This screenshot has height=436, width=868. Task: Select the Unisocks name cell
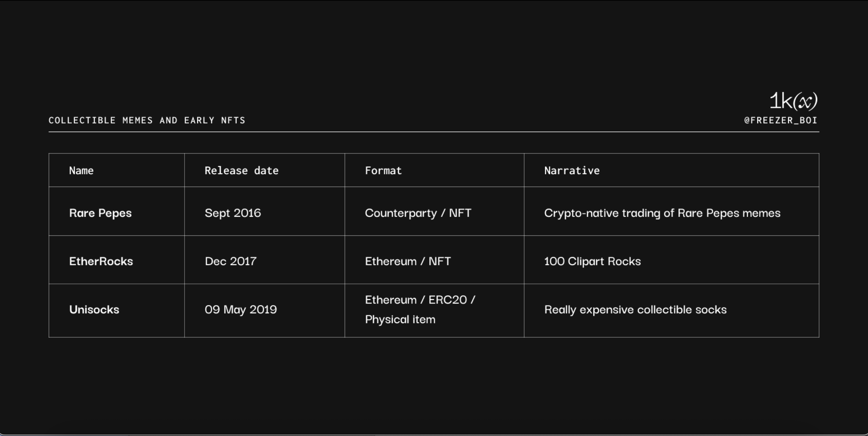click(x=94, y=309)
